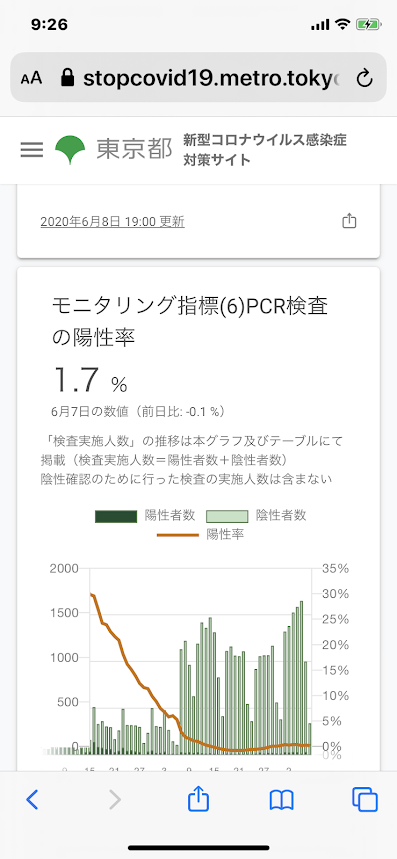Image resolution: width=397 pixels, height=859 pixels.
Task: Tap orange 陽性率 line peak on chart
Action: [91, 594]
